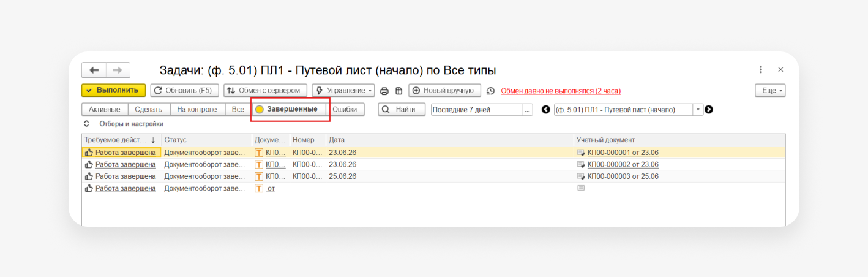Click document icon before КП00-000003 от 25.06
Screen dimensions: 868x277
click(581, 176)
